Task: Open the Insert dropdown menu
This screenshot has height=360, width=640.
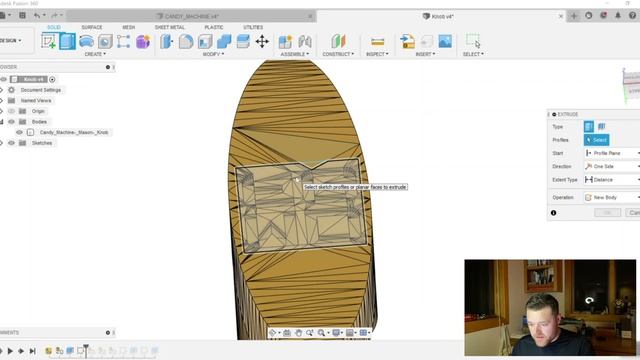Action: tap(425, 54)
